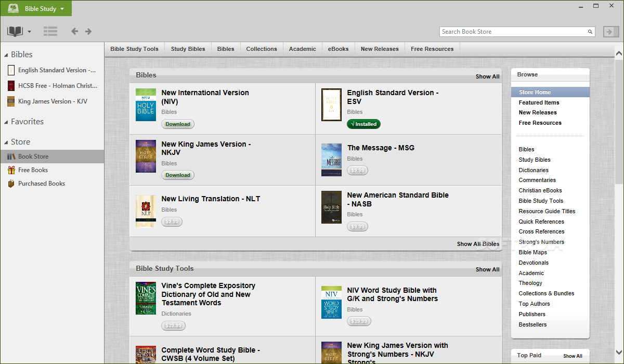Download the New King James Version

pyautogui.click(x=178, y=175)
